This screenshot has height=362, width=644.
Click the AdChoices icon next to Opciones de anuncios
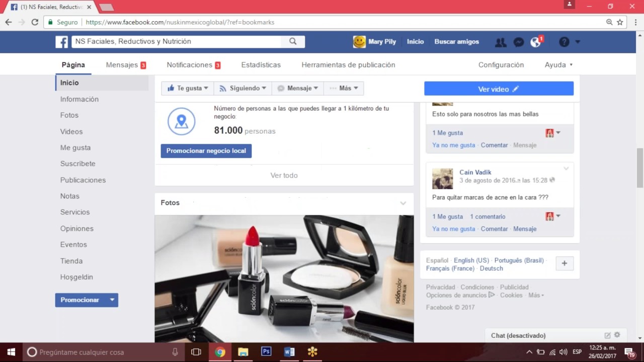492,295
